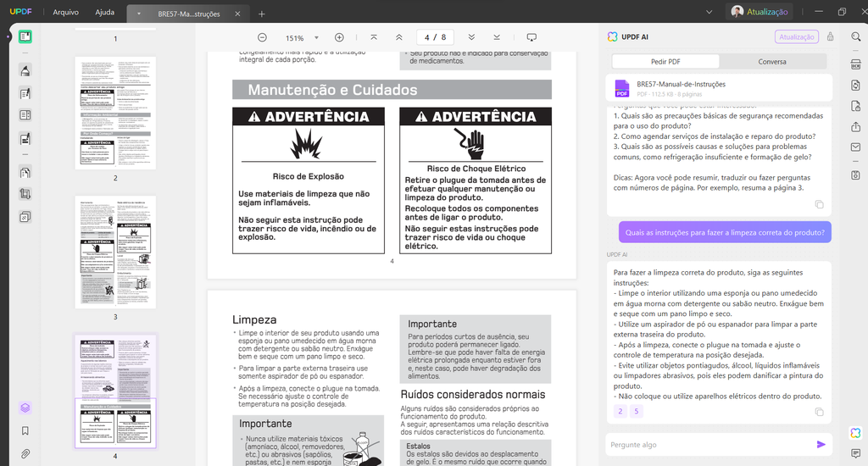Open the Save as Other disk icon
This screenshot has height=466, width=868.
(856, 175)
